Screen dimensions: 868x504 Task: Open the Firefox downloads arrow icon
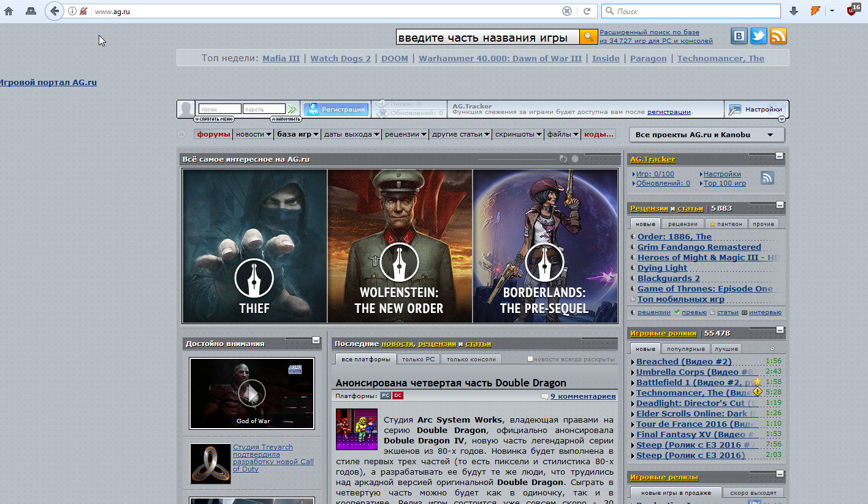click(x=794, y=11)
